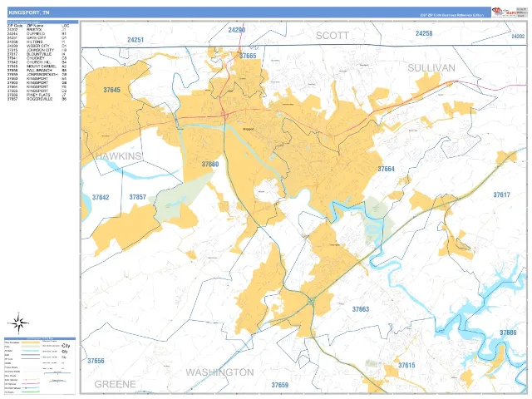
Task: Click the 37615 ZIP label on the map
Action: pos(406,366)
